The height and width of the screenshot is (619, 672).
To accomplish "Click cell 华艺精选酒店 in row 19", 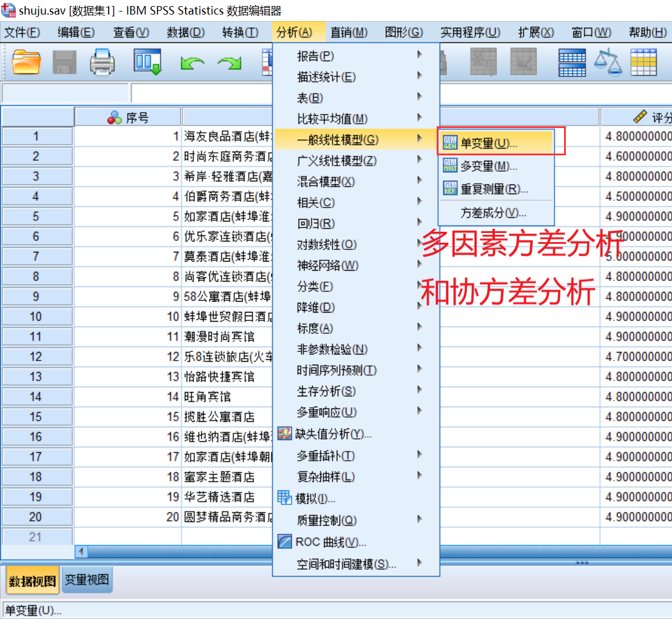I will pyautogui.click(x=227, y=497).
